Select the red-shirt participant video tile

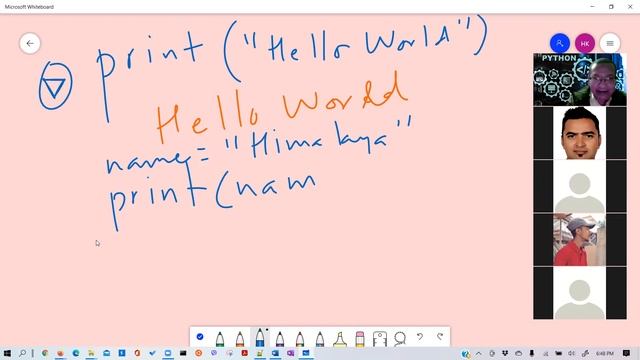[x=580, y=240]
